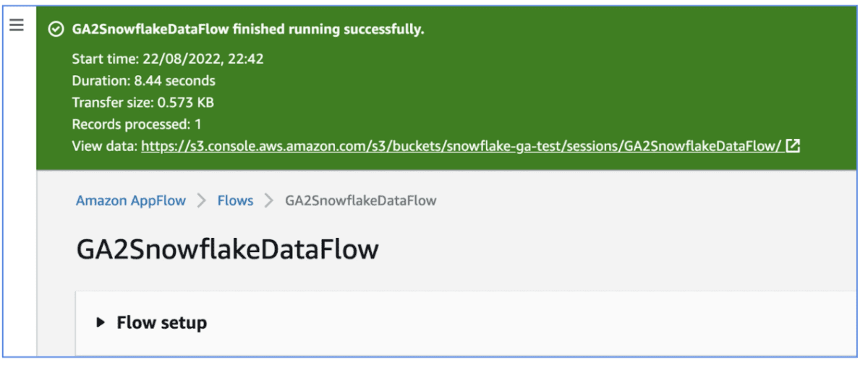This screenshot has height=365, width=868.
Task: Click the chevron after Flows breadcrumb
Action: click(269, 201)
